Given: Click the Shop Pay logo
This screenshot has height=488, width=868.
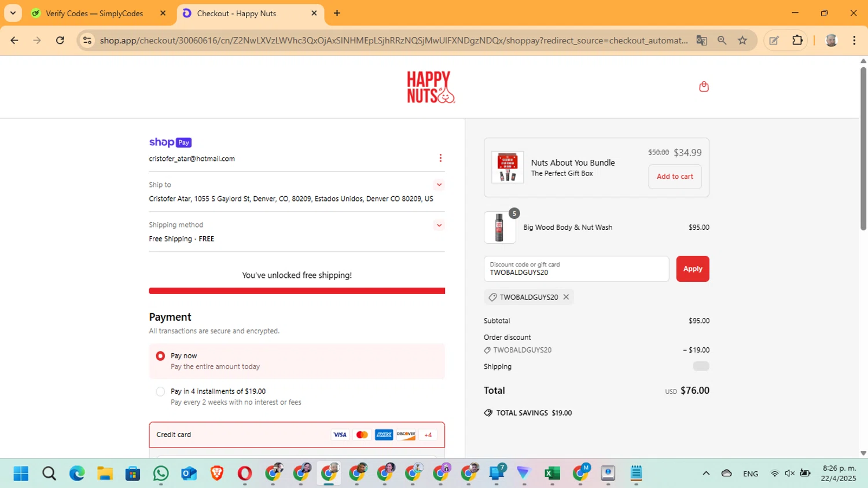Looking at the screenshot, I should point(170,142).
